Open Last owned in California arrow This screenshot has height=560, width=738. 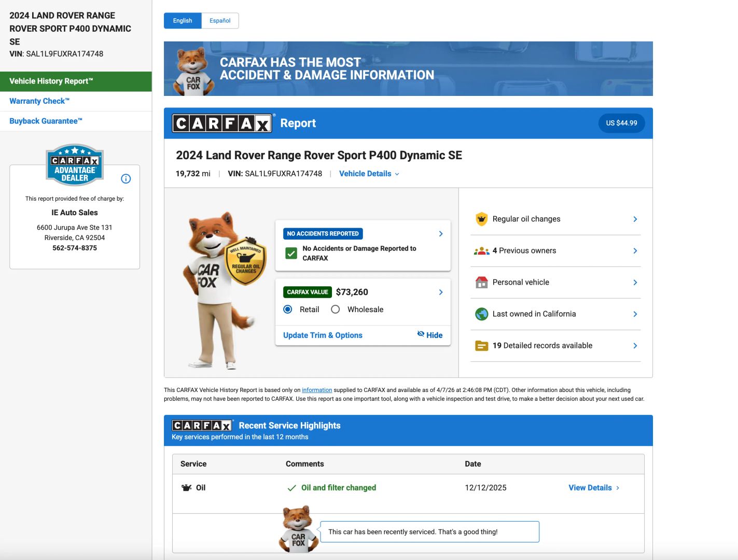(x=635, y=314)
